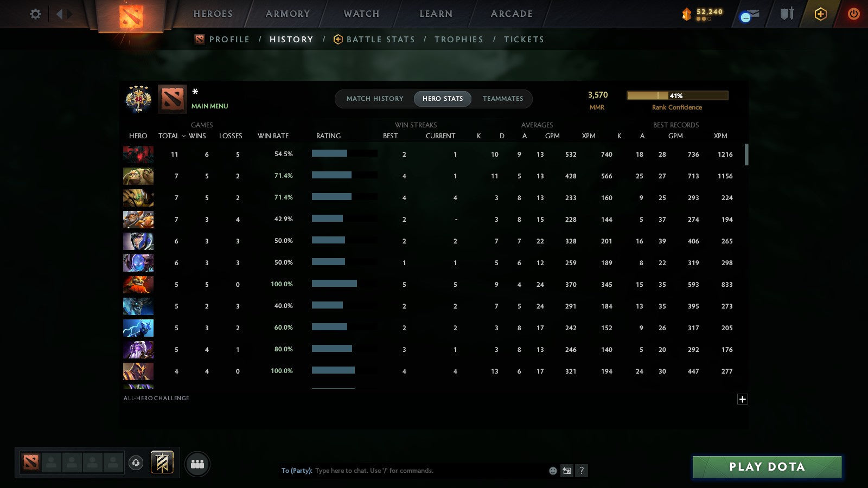
Task: Open the TEAMMATES tab
Action: click(503, 99)
